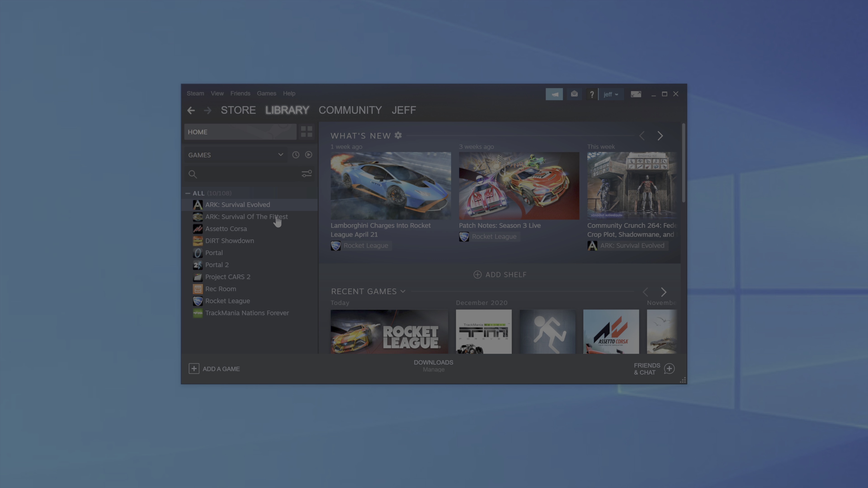Expand the GAMES filter dropdown
This screenshot has width=868, height=488.
[x=280, y=155]
